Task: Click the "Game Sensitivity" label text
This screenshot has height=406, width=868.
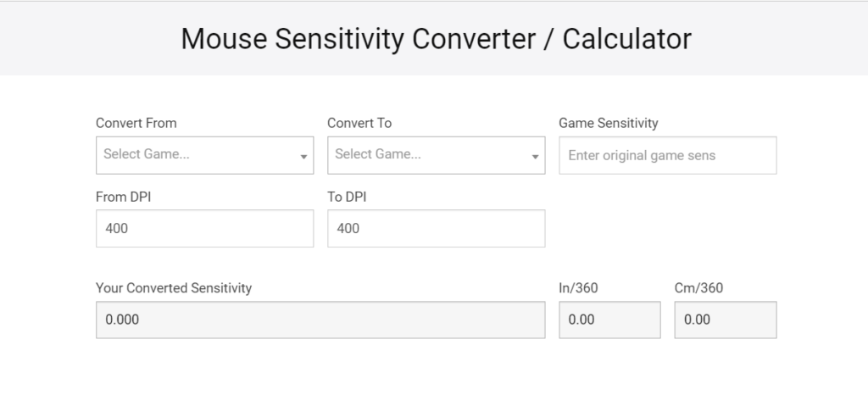Action: pos(608,123)
